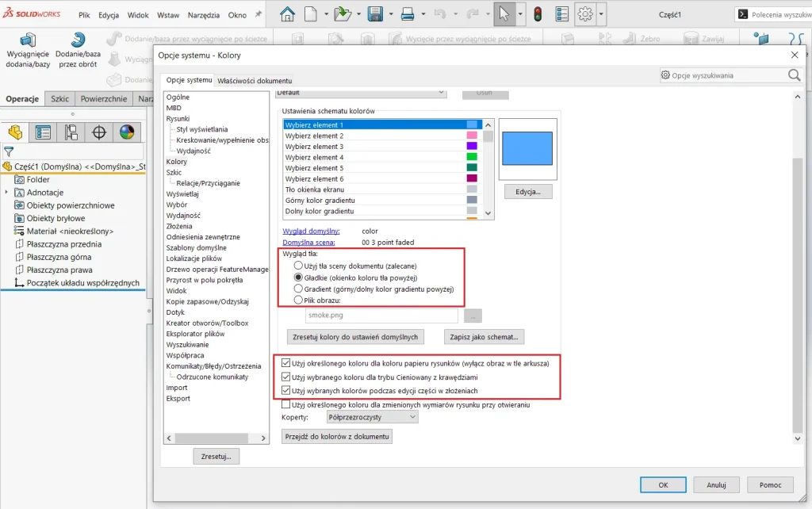Screen dimensions: 812x509
Task: Open the Select tool dropdown arrow
Action: tap(520, 14)
